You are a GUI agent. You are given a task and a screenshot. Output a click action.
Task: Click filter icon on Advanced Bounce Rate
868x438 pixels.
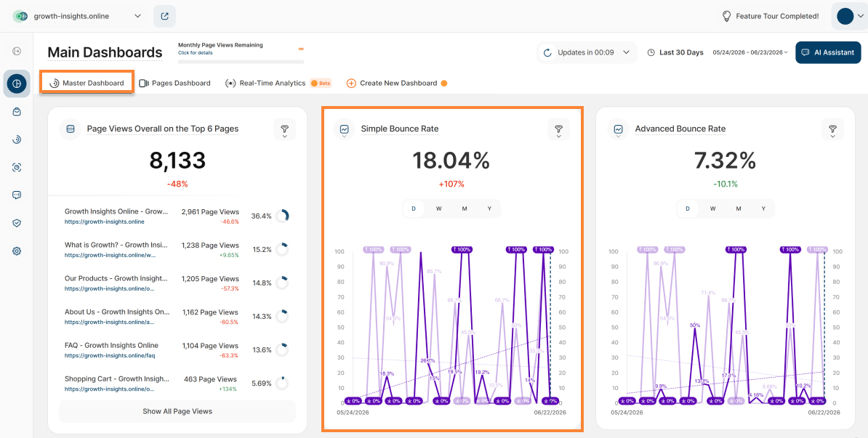pos(832,129)
